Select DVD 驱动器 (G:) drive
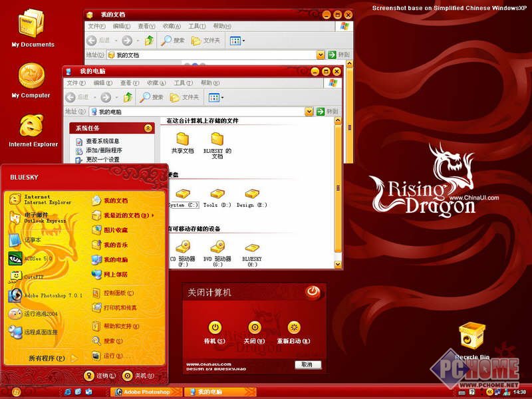532x399 pixels. (217, 253)
